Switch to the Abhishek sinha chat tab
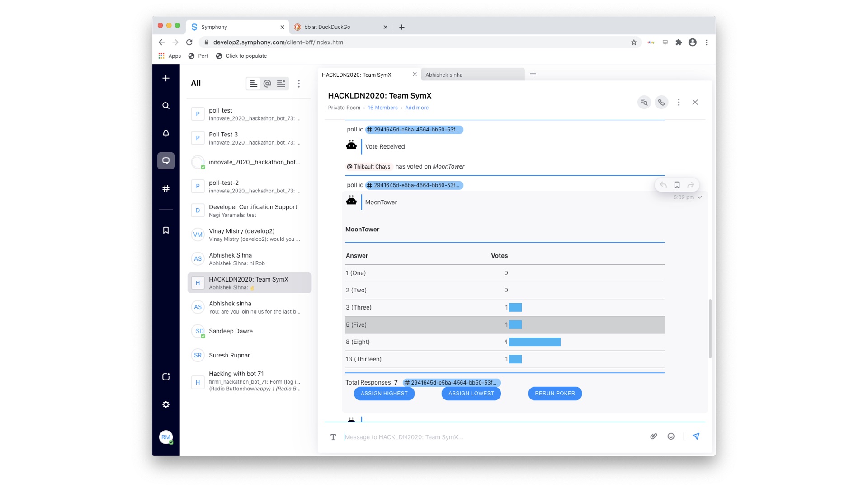Image resolution: width=868 pixels, height=488 pixels. point(472,75)
